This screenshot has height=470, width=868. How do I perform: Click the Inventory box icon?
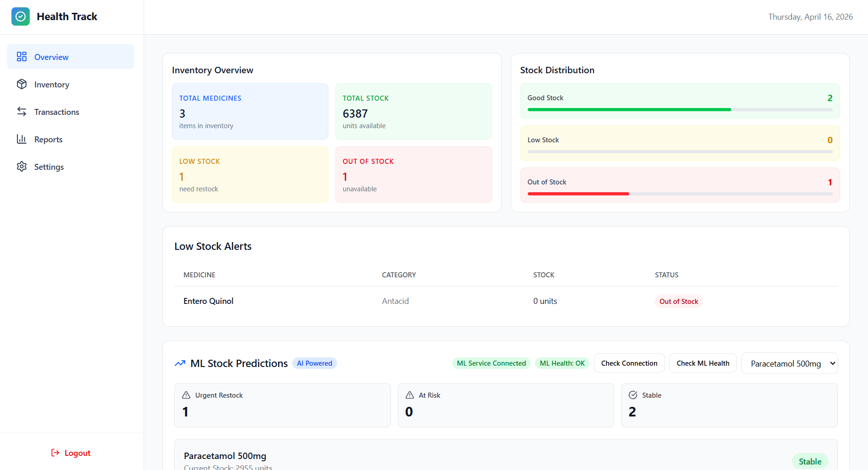[21, 84]
